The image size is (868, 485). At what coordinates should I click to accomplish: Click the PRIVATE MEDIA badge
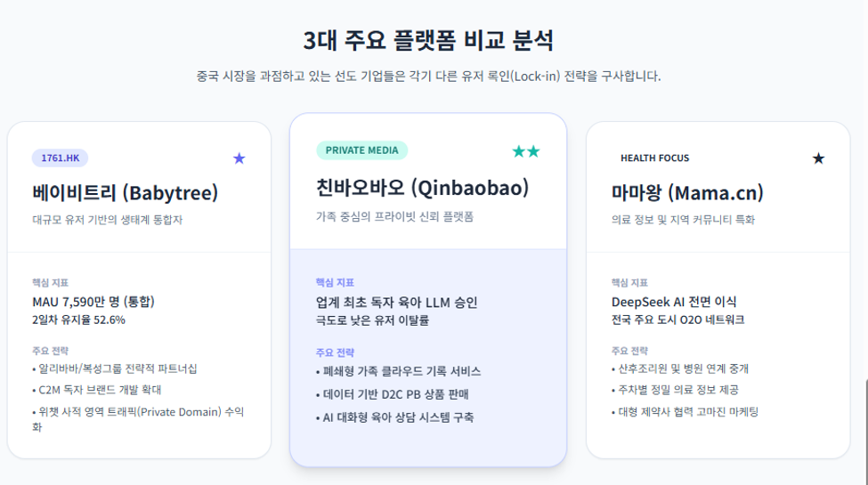[362, 150]
